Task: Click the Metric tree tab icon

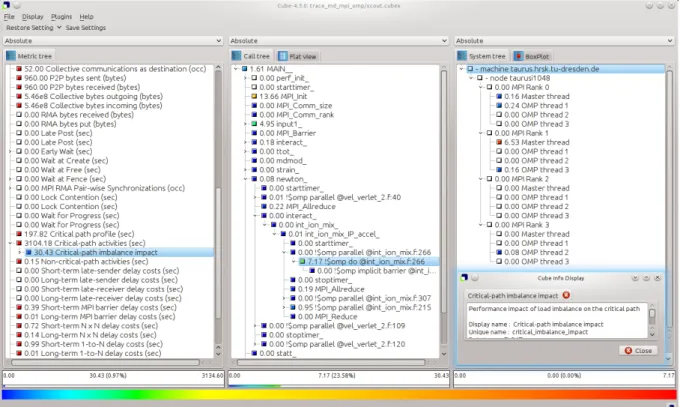Action: click(10, 56)
